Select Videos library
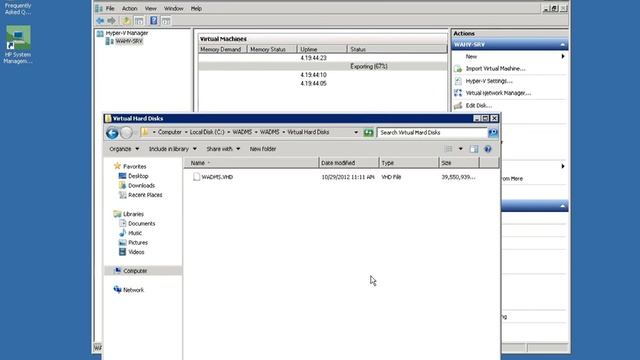640x360 pixels. point(136,252)
